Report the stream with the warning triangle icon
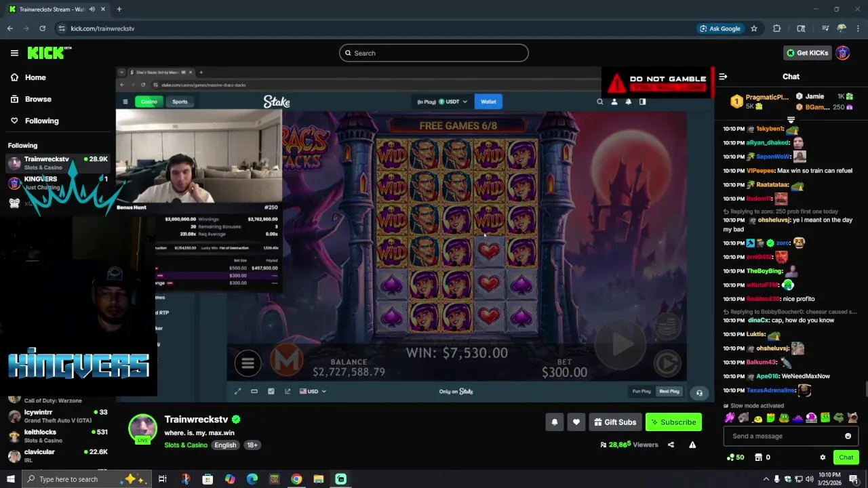This screenshot has width=868, height=488. click(x=692, y=445)
